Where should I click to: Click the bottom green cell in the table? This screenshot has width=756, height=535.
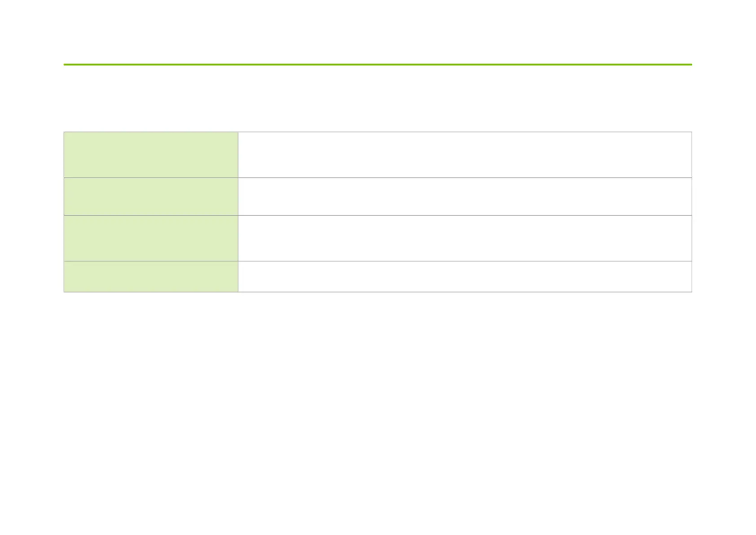pos(151,276)
